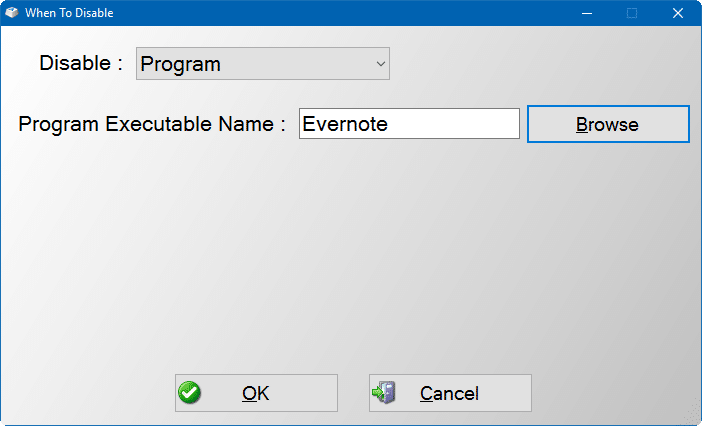Click the Program Executable Name input field
The height and width of the screenshot is (426, 702).
click(x=409, y=124)
